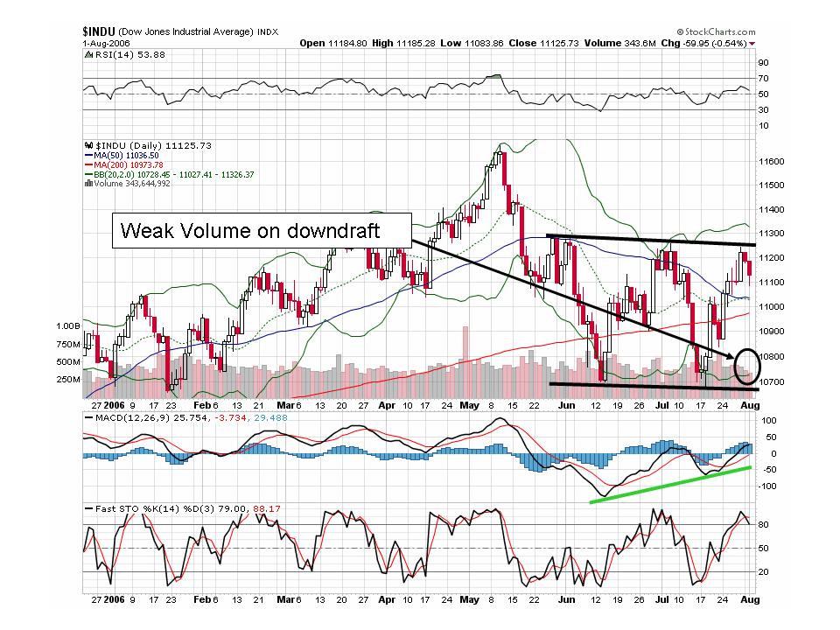Select the $INDU ticker symbol title
The height and width of the screenshot is (630, 840).
point(99,31)
